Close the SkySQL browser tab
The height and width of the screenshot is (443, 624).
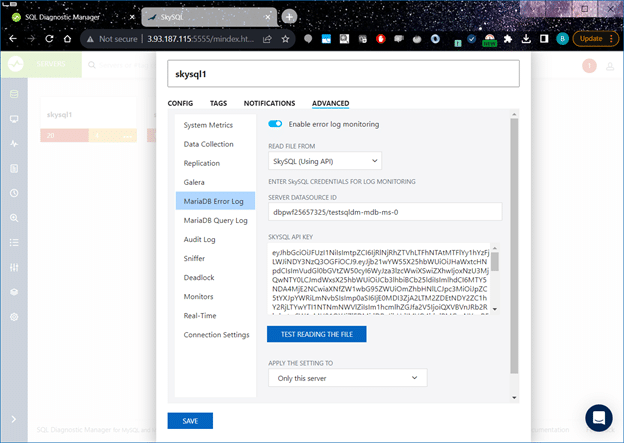268,17
